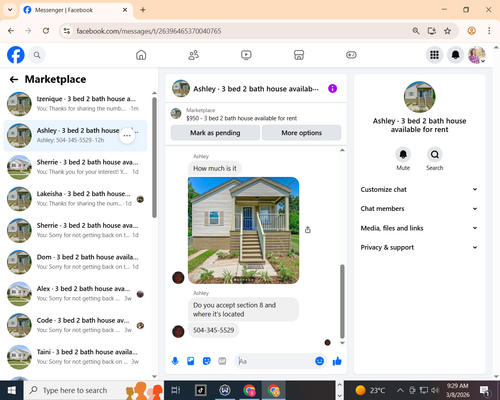Select the Messenger | Facebook tab
Screen dimensions: 500x400
76,10
